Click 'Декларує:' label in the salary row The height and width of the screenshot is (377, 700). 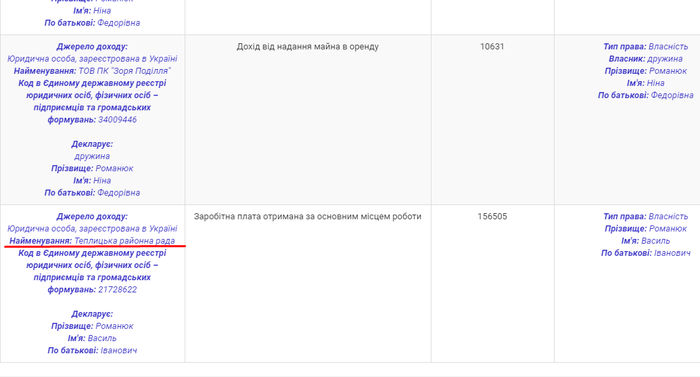[x=92, y=314]
